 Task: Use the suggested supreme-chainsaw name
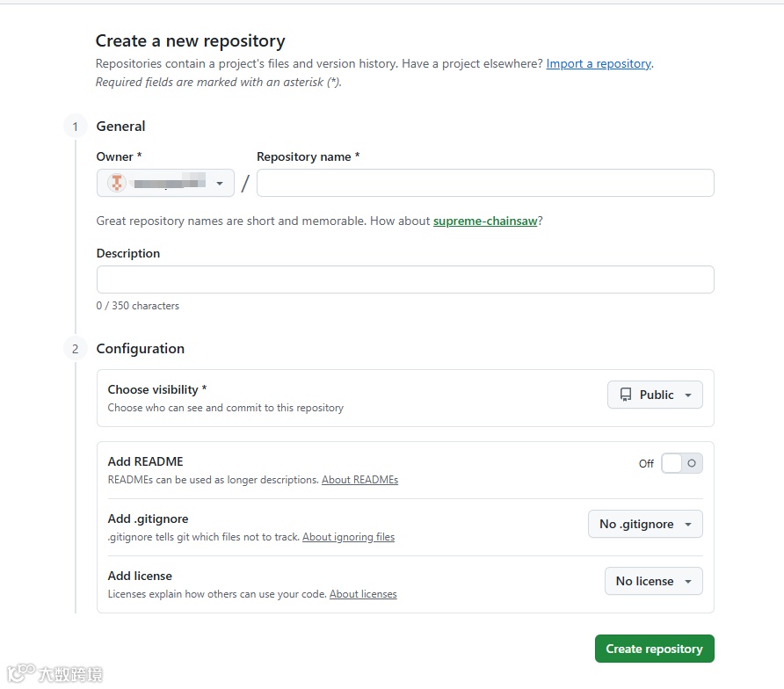pyautogui.click(x=485, y=221)
